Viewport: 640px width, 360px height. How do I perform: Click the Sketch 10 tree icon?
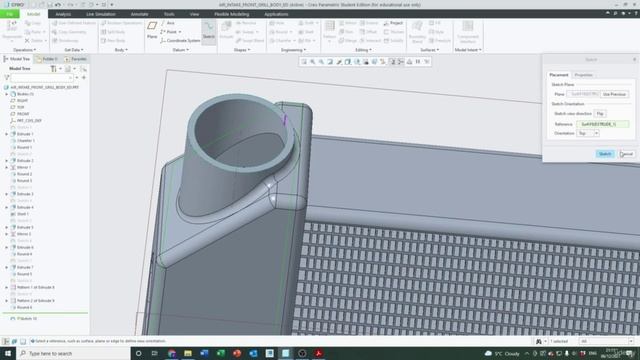[x=13, y=318]
